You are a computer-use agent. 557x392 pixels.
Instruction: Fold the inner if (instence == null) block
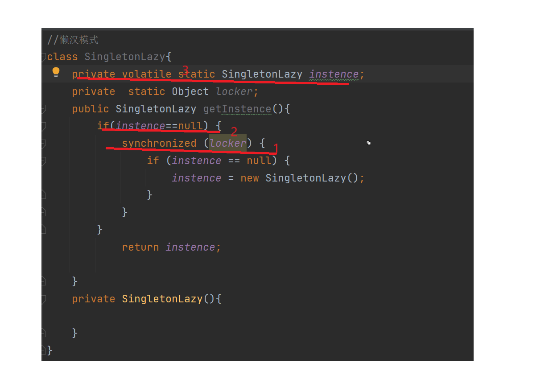pos(43,161)
